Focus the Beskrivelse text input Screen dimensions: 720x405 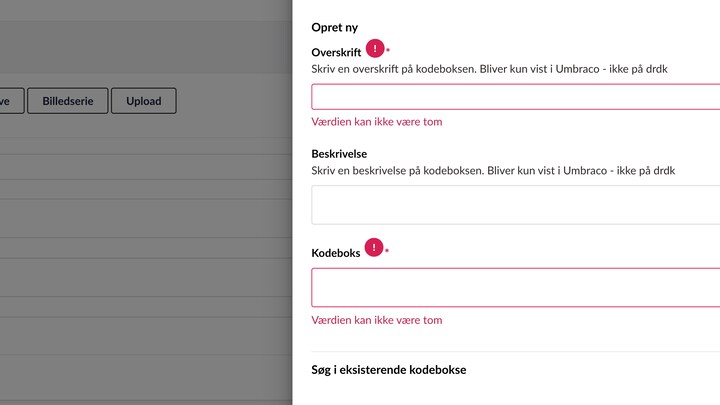pos(516,205)
